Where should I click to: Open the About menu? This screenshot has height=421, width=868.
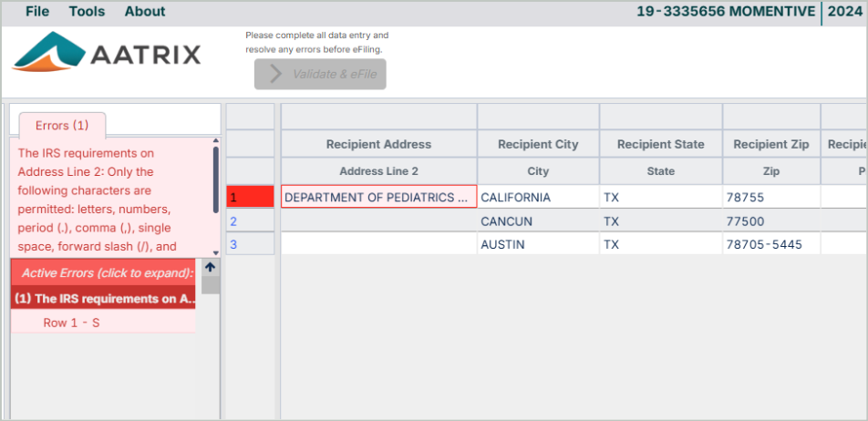[145, 12]
